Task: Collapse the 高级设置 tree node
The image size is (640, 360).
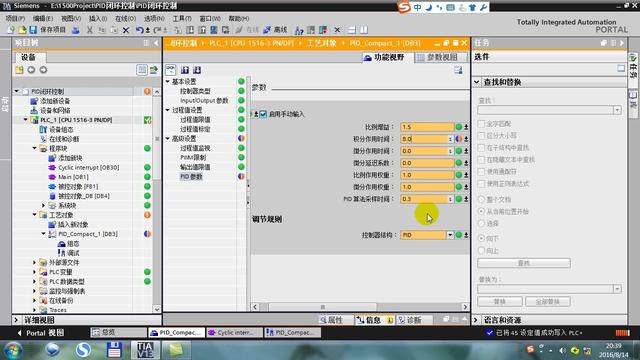Action: [167, 139]
